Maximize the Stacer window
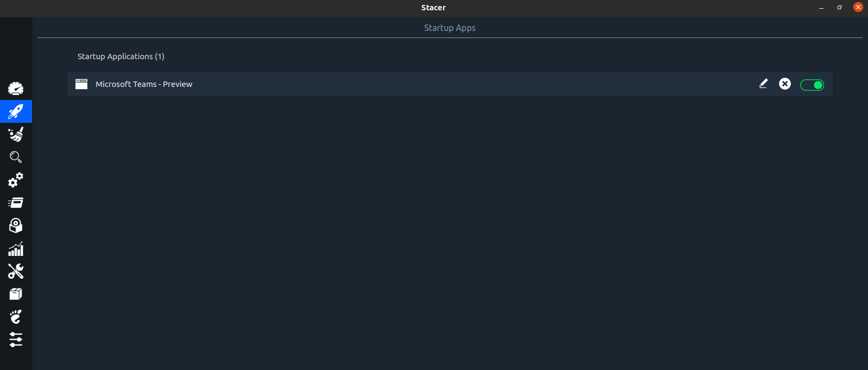Image resolution: width=868 pixels, height=370 pixels. point(839,8)
